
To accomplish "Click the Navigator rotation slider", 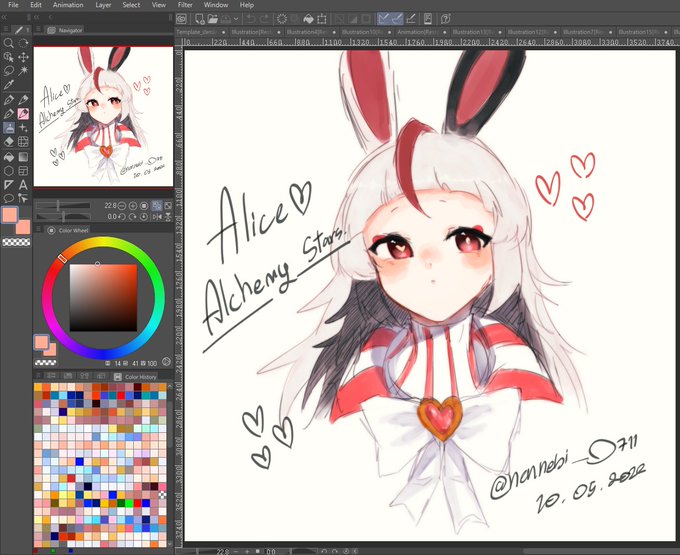I will (x=63, y=216).
